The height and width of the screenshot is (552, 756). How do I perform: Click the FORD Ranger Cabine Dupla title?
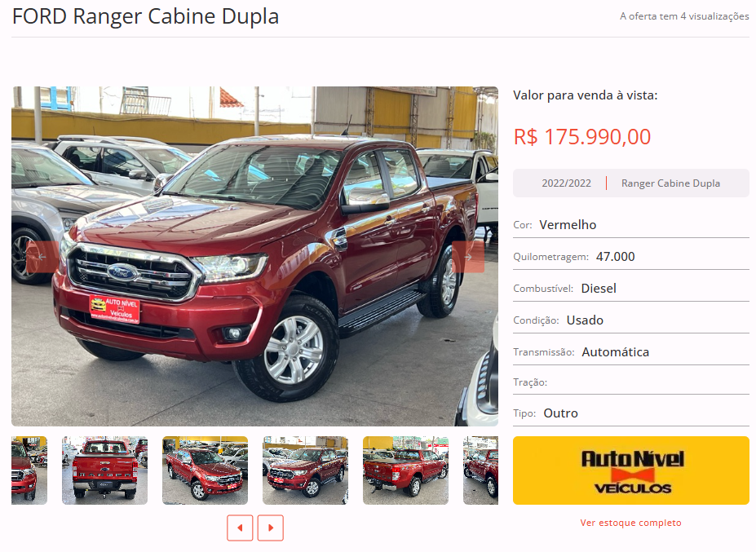tap(145, 16)
